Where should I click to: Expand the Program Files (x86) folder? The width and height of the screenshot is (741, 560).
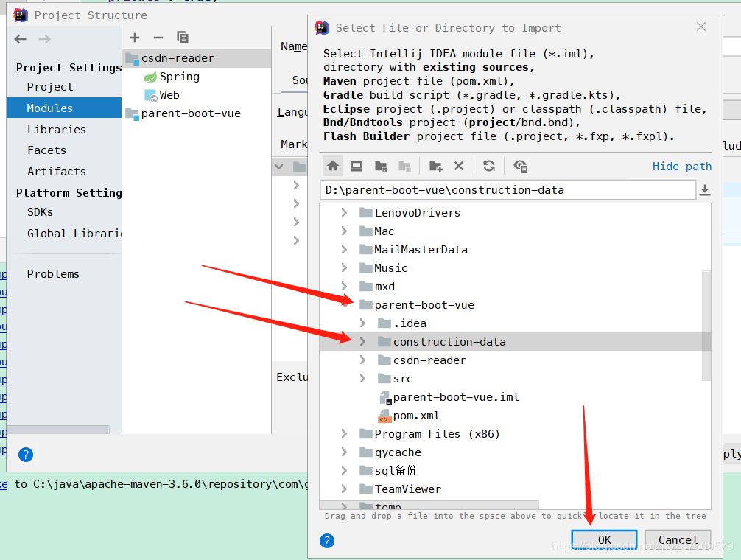[344, 434]
